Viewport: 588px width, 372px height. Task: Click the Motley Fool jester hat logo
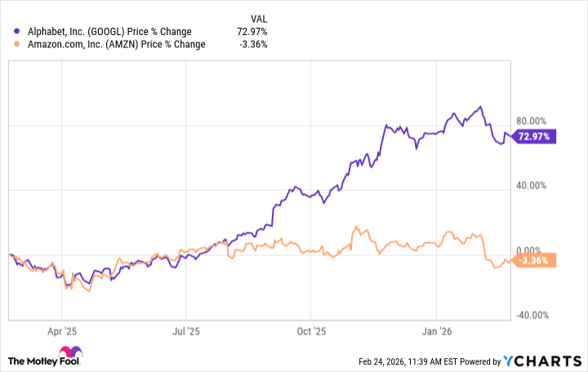pos(17,359)
